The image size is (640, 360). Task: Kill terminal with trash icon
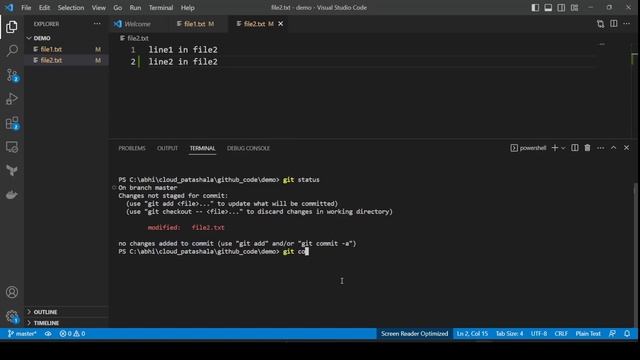(x=587, y=148)
